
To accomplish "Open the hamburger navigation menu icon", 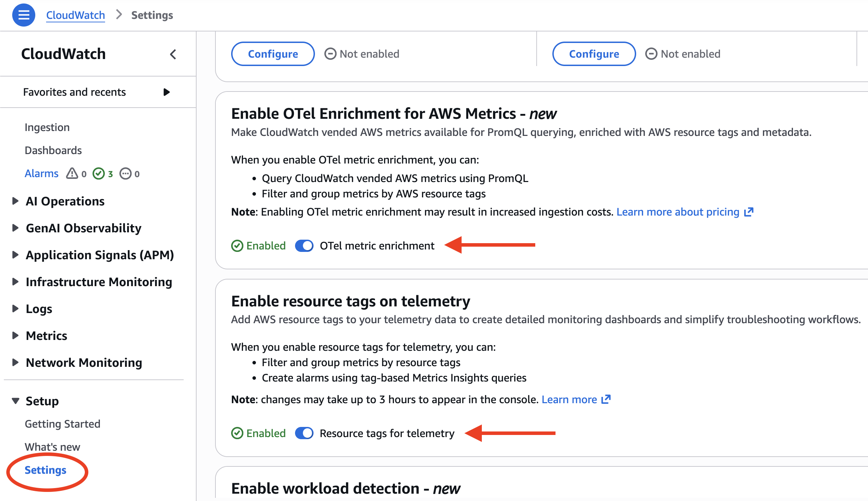I will click(24, 15).
